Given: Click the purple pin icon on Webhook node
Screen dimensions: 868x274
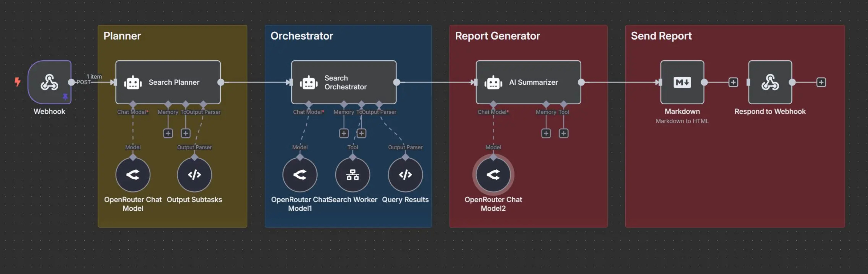Looking at the screenshot, I should point(65,97).
